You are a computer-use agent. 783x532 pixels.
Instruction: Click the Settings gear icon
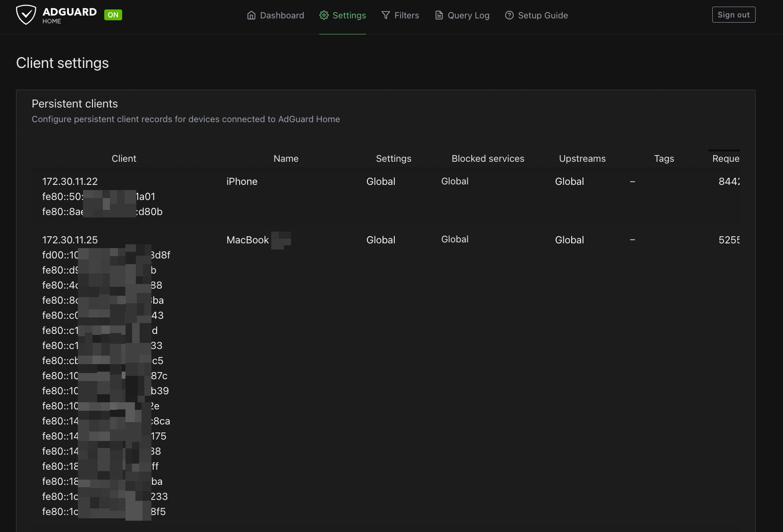pyautogui.click(x=324, y=16)
